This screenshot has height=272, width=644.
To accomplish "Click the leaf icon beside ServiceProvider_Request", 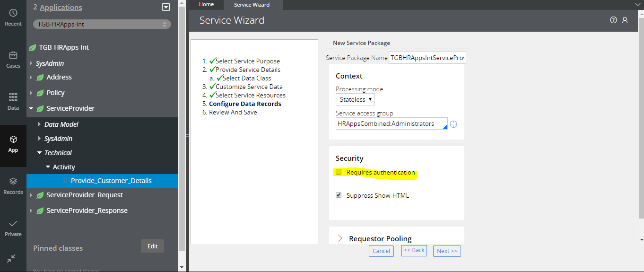I will [x=40, y=195].
